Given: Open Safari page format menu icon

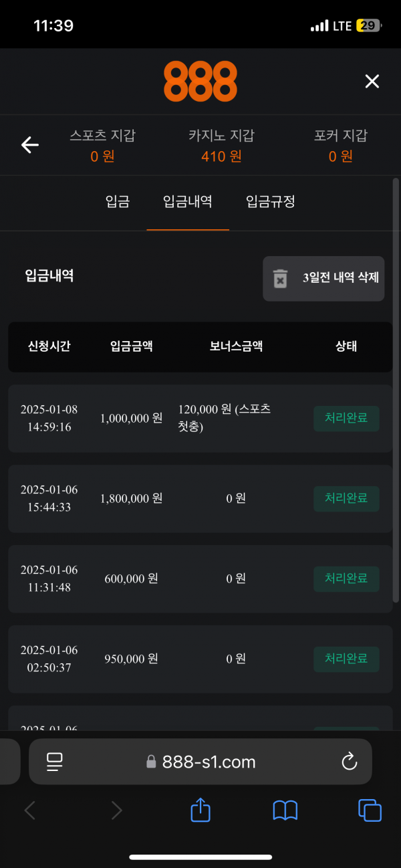Looking at the screenshot, I should pyautogui.click(x=54, y=761).
